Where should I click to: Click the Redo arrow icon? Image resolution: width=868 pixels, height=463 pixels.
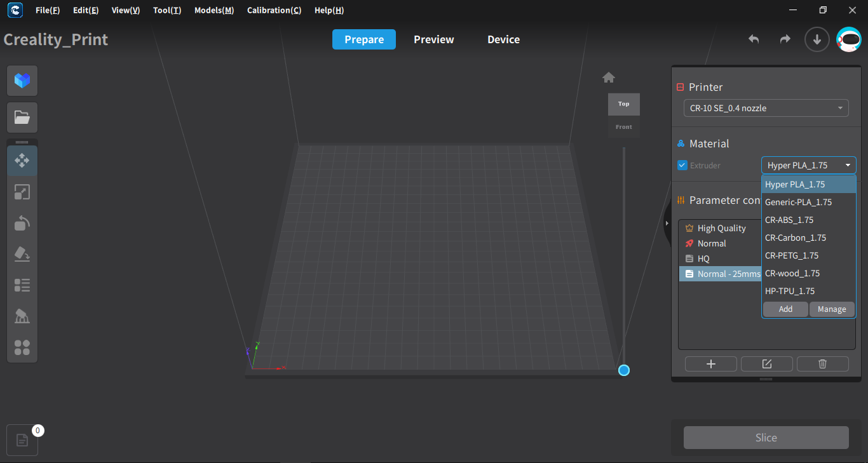click(785, 39)
